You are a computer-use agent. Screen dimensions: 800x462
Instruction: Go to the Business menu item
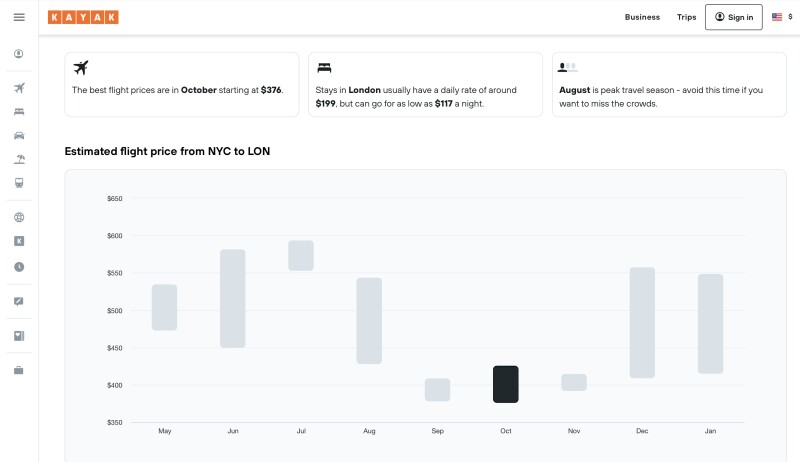(642, 17)
